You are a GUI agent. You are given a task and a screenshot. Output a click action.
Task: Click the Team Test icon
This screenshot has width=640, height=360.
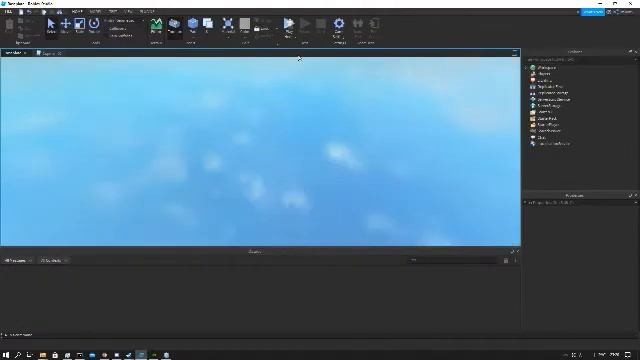tap(358, 27)
